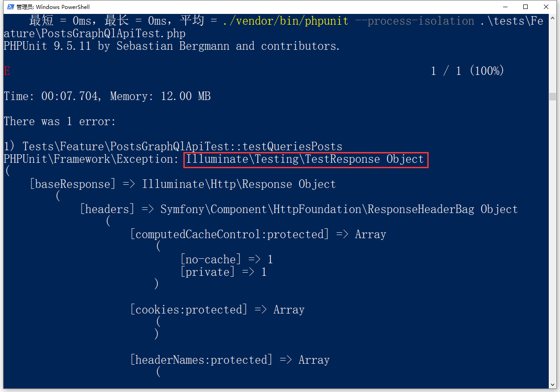Click the PowerShell icon in the title bar
This screenshot has height=392, width=560.
pyautogui.click(x=8, y=7)
